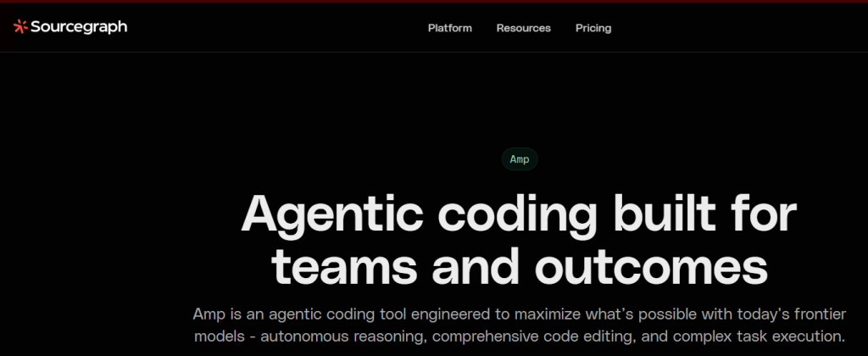Screen dimensions: 868x356
Task: Open the Resources menu
Action: pyautogui.click(x=523, y=28)
